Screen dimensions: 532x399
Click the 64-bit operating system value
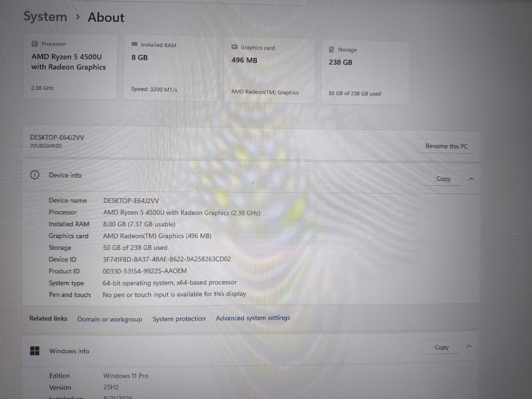pos(170,283)
